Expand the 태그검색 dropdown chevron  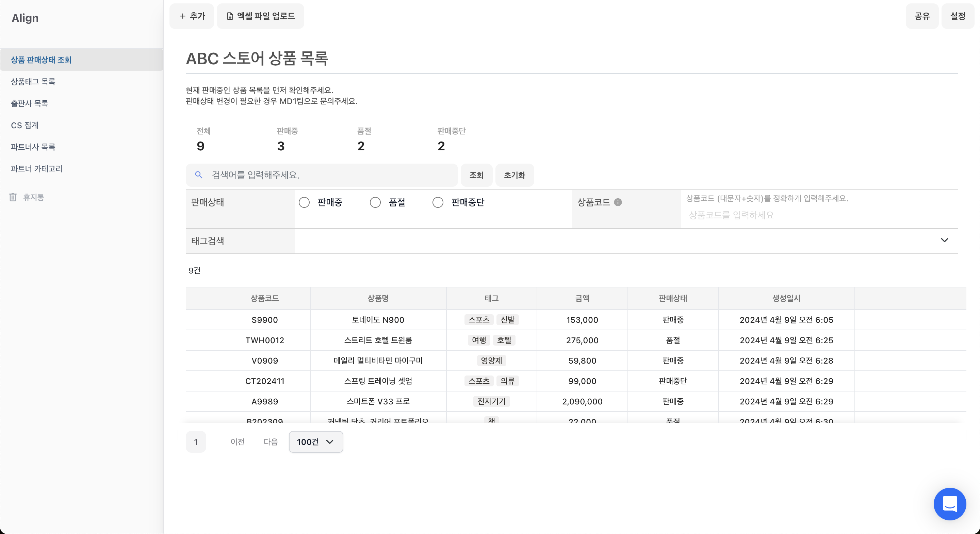click(x=944, y=240)
